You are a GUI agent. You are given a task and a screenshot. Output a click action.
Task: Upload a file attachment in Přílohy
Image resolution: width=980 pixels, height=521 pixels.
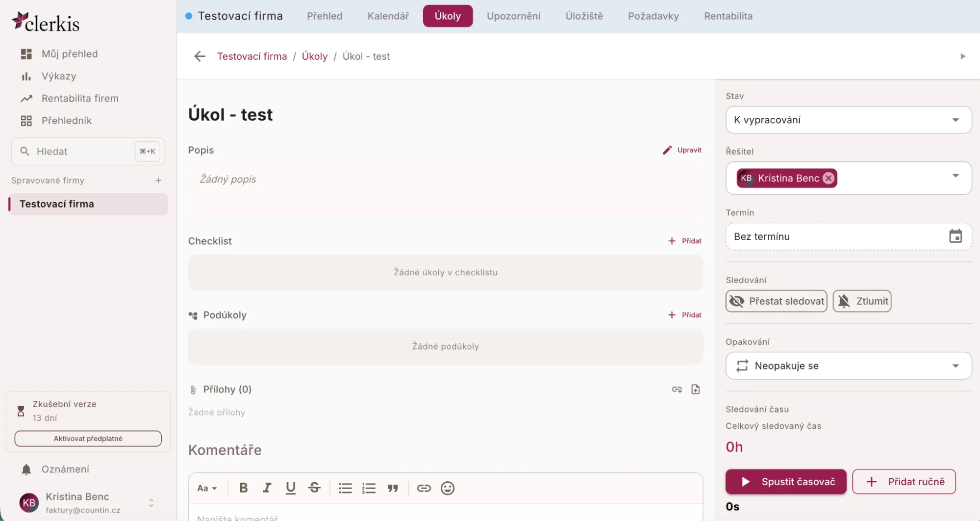(x=695, y=389)
